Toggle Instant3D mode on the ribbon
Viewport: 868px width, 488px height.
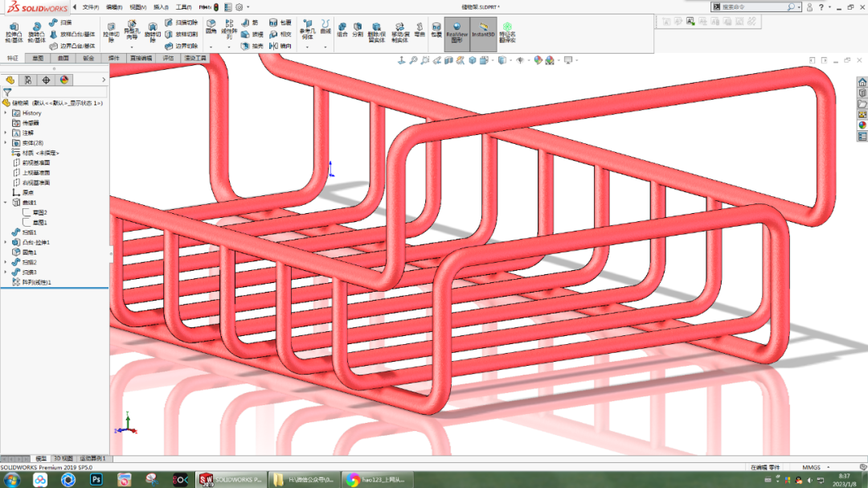coord(482,32)
